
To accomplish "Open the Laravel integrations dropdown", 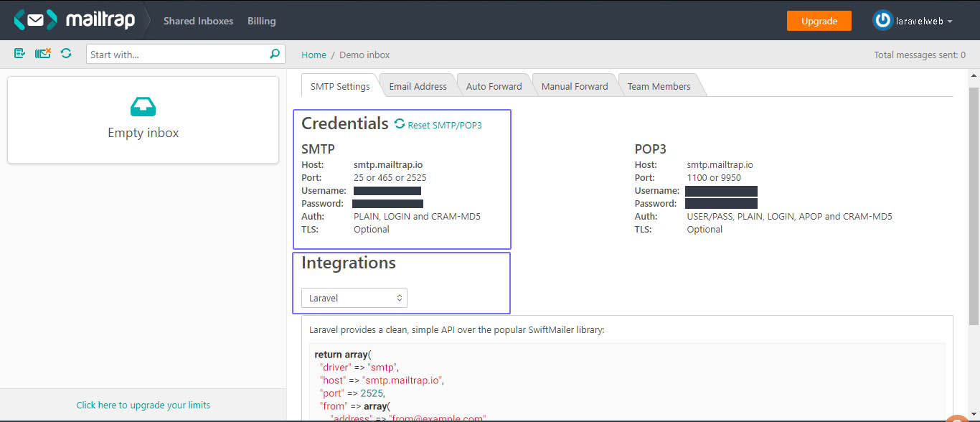I will (x=354, y=298).
